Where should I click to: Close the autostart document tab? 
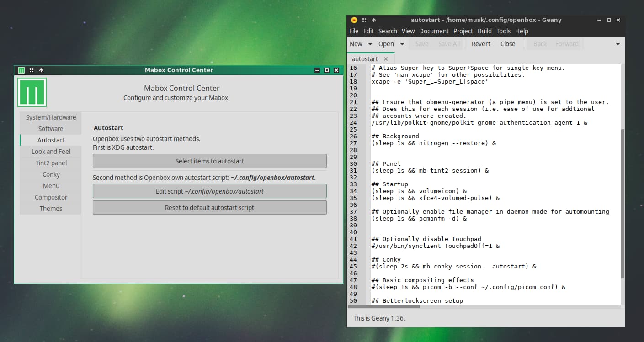coord(386,59)
